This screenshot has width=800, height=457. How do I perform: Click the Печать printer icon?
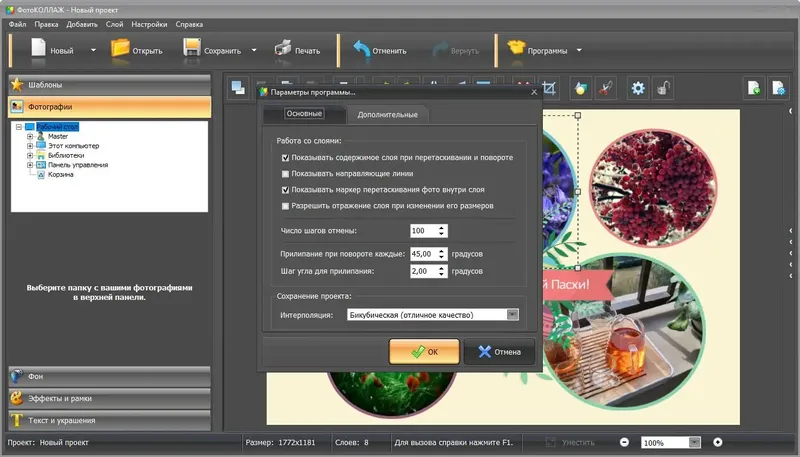[283, 48]
